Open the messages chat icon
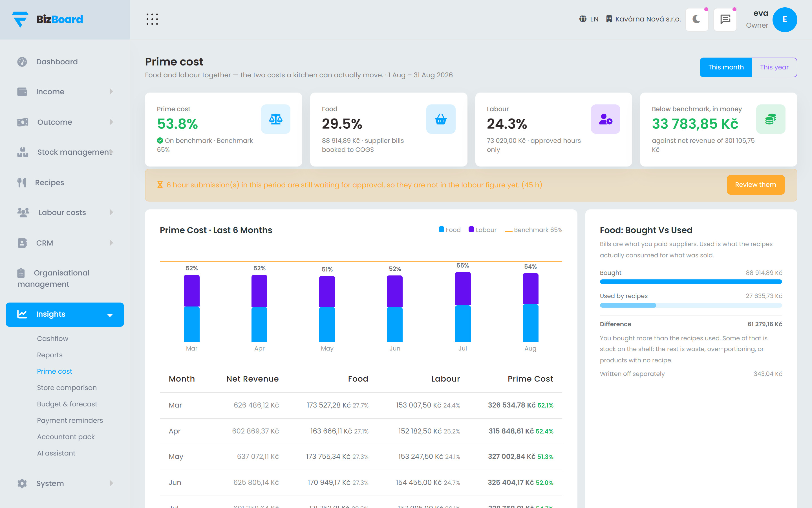The height and width of the screenshot is (508, 812). [x=725, y=19]
